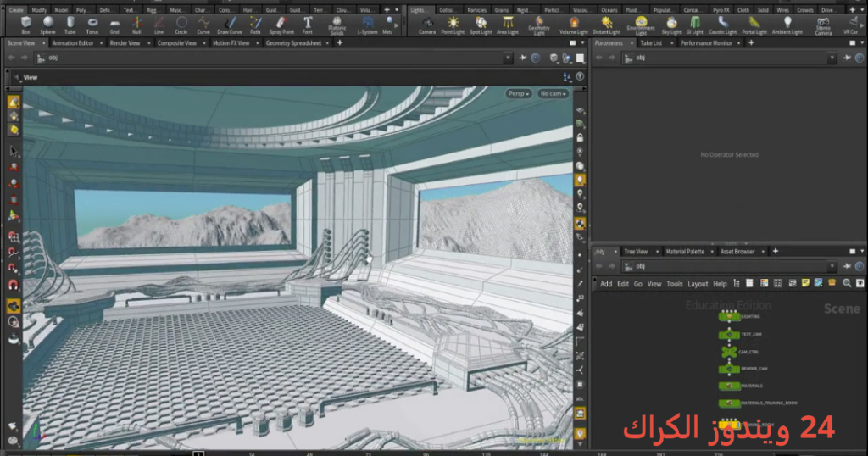Click the sticky note icon in network toolbar
This screenshot has width=868, height=456.
[x=805, y=283]
